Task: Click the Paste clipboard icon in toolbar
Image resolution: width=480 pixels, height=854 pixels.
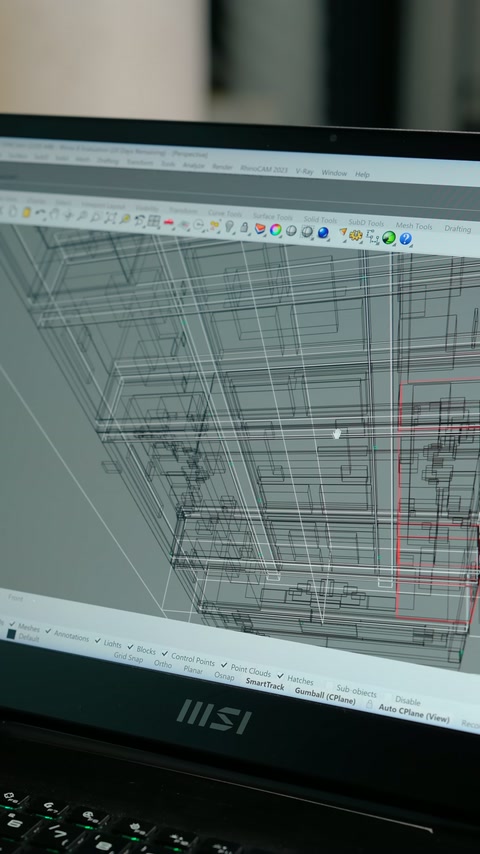Action: pos(26,212)
